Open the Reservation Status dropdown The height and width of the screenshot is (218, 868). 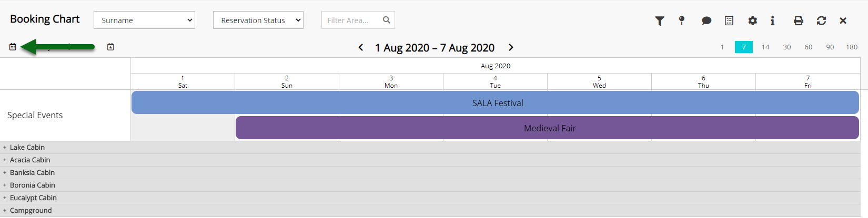coord(258,20)
